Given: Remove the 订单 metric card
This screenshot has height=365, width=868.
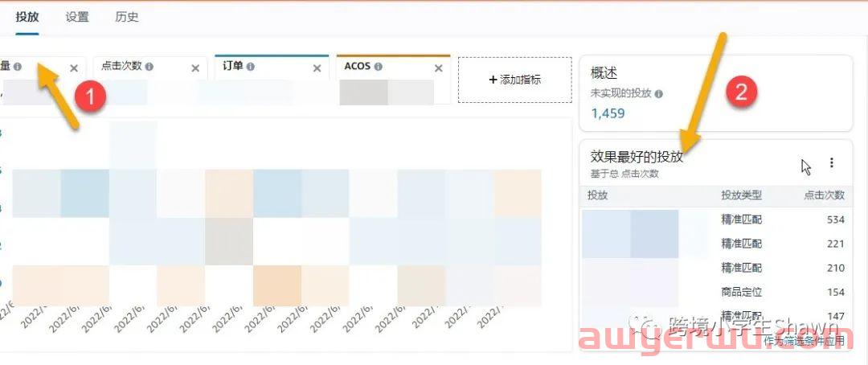Looking at the screenshot, I should [317, 68].
